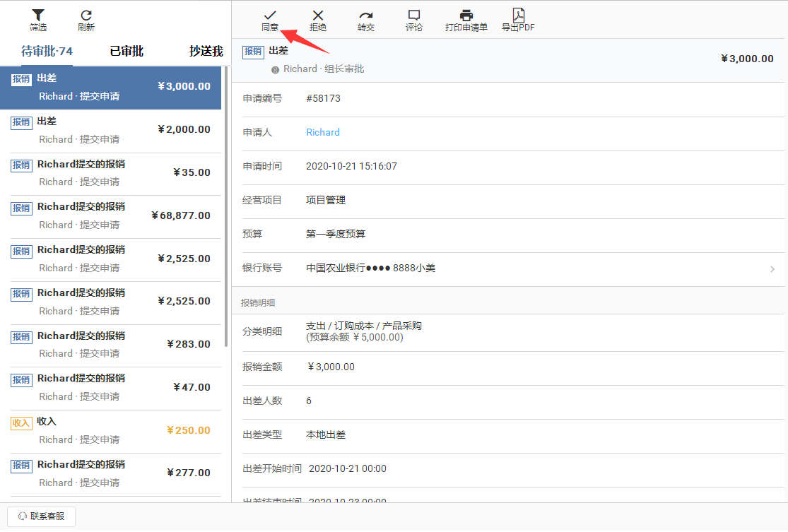This screenshot has width=788, height=532.
Task: Open the ¥35.00 reimbursement item
Action: point(110,174)
